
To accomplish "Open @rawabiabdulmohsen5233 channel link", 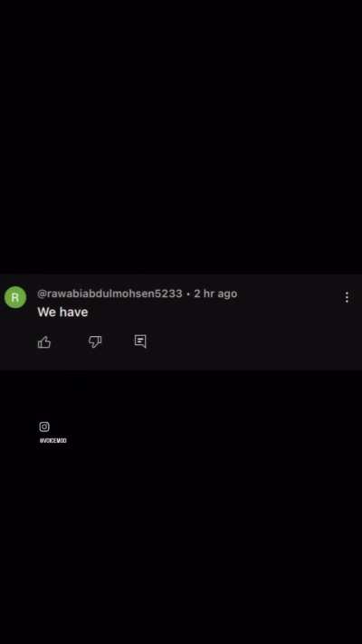I will pos(110,293).
